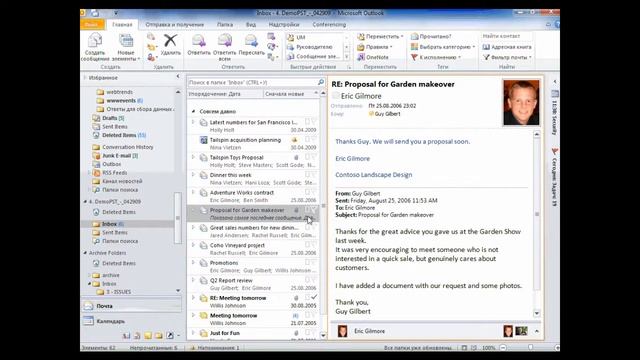
Task: Open the К исполнению dropdown
Action: (436, 57)
